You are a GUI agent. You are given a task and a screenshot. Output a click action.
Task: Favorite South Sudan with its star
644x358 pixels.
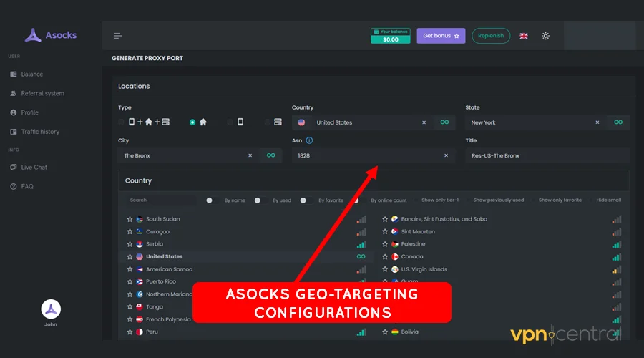pos(130,219)
